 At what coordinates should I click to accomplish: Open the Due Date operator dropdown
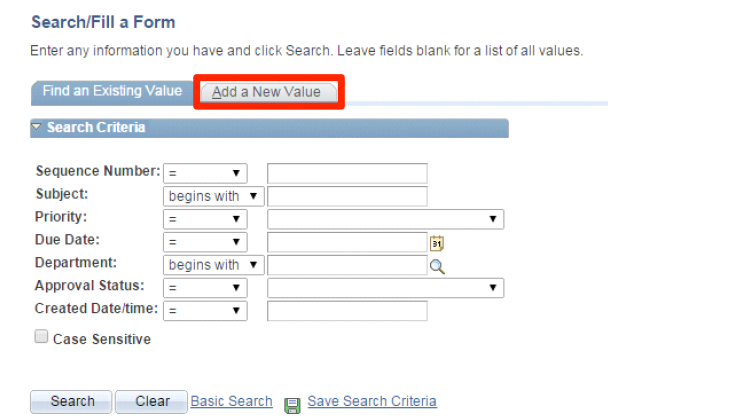[205, 242]
